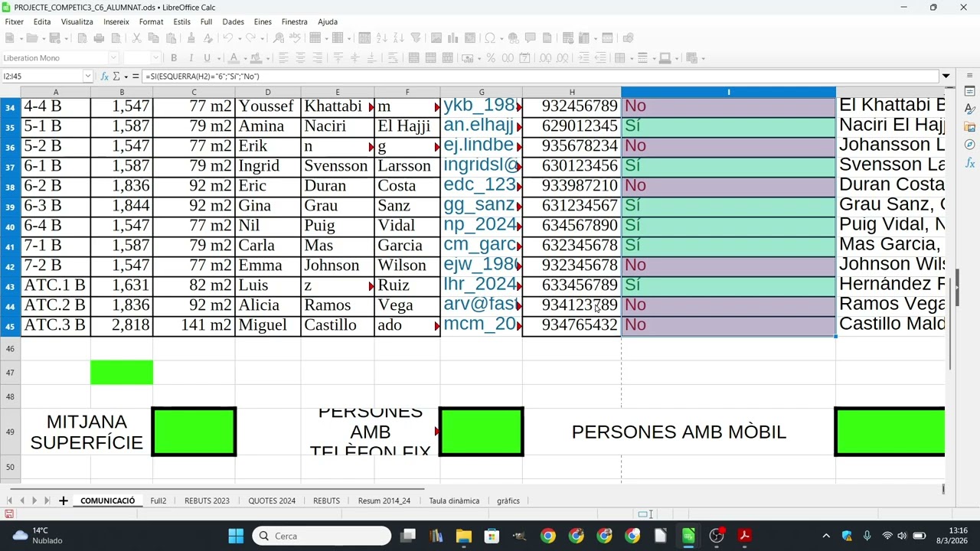Increase indent icon in formatting bar
The image size is (980, 551).
(583, 57)
